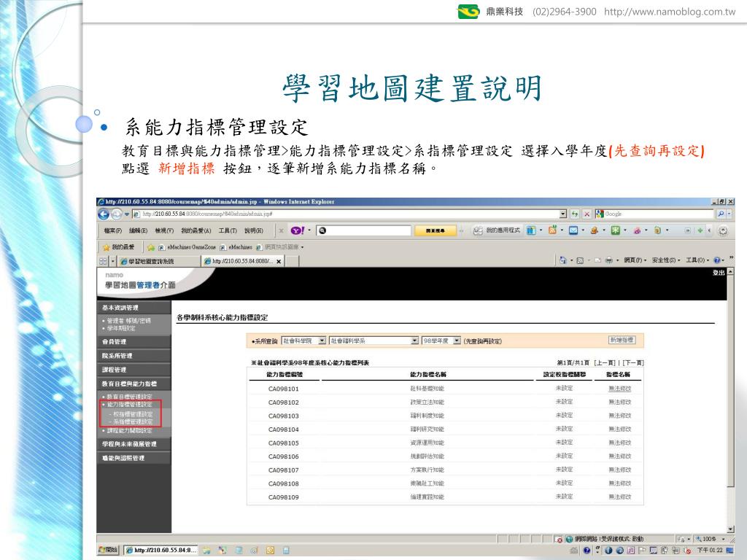Click the browser Forward arrow button

116,214
